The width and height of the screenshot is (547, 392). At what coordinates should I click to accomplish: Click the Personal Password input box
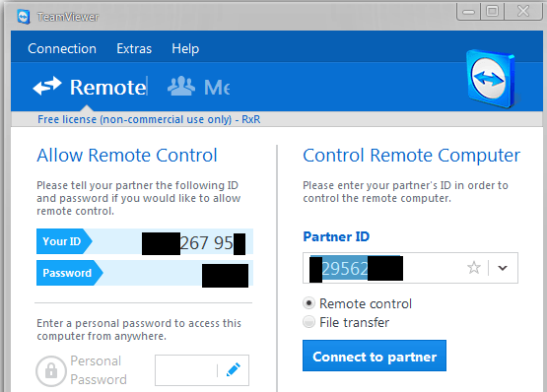(x=202, y=370)
